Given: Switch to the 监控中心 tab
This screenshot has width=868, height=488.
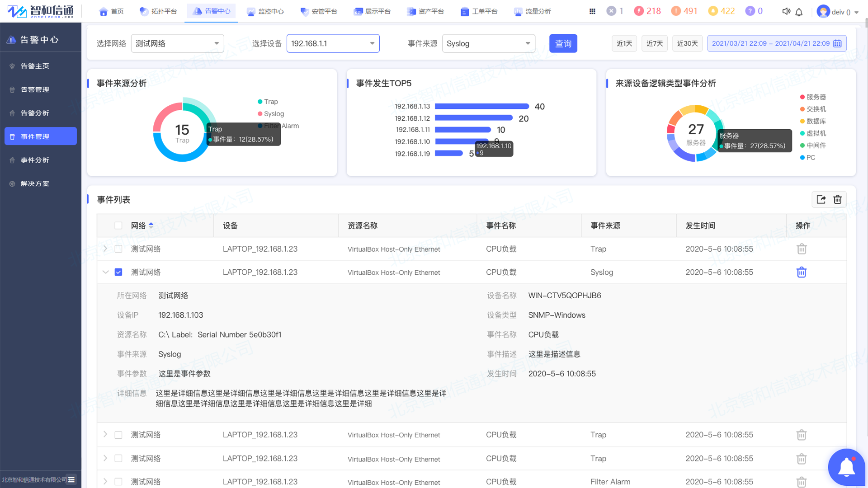Looking at the screenshot, I should tap(265, 11).
